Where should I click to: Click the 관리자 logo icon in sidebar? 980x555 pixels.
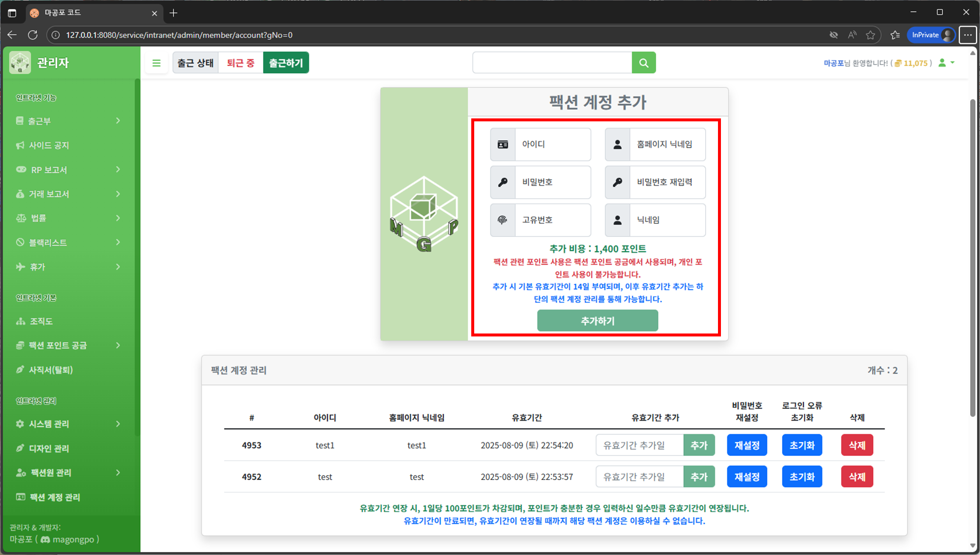(20, 63)
